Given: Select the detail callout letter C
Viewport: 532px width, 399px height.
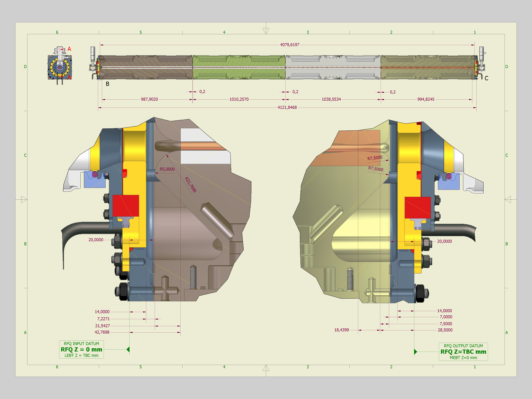Looking at the screenshot, I should pyautogui.click(x=486, y=78).
